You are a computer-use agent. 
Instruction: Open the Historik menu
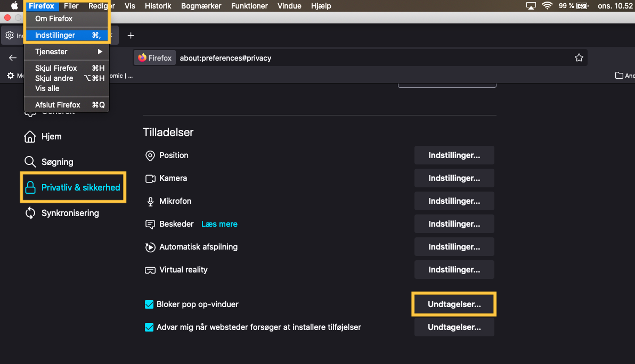(x=158, y=6)
